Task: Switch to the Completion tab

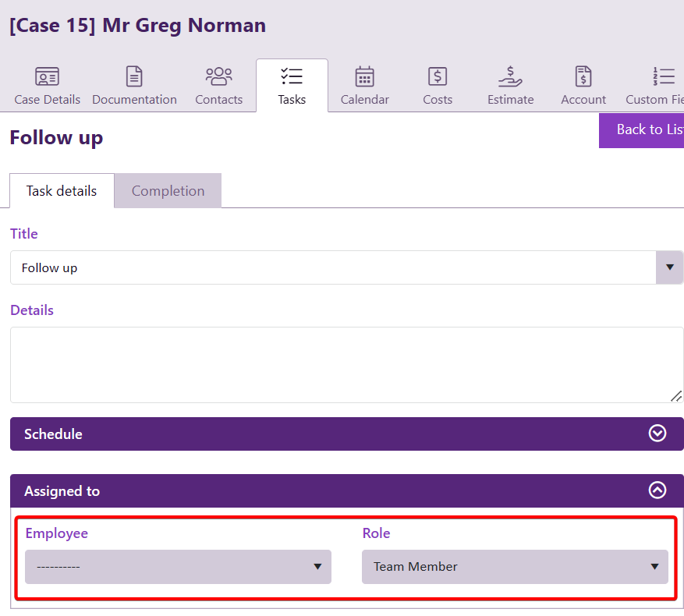Action: tap(168, 191)
